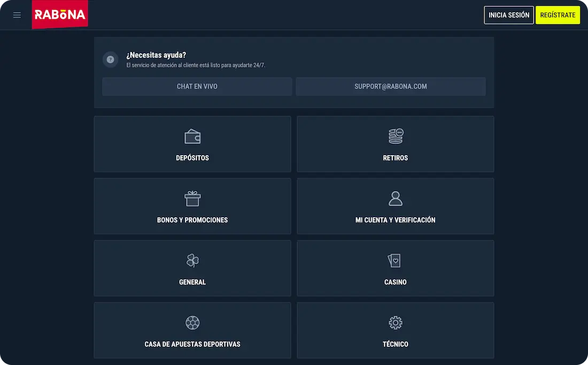Select the gift box icon for bonuses
The image size is (588, 365).
click(x=192, y=199)
